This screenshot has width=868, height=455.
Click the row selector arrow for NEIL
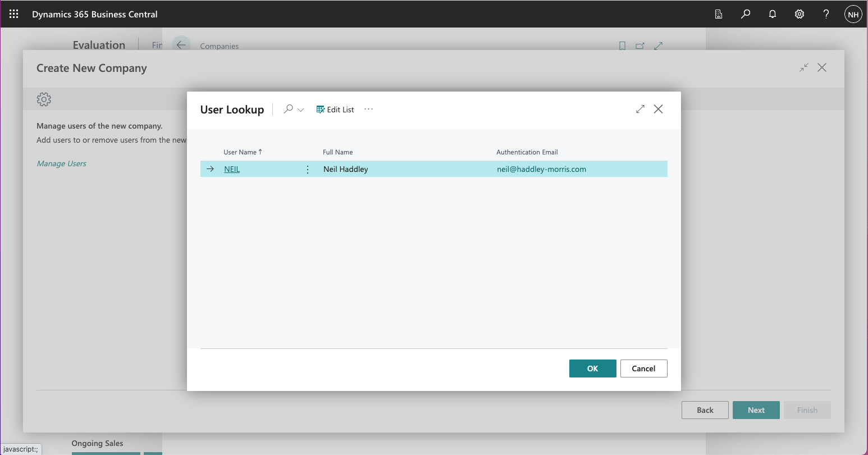[210, 169]
